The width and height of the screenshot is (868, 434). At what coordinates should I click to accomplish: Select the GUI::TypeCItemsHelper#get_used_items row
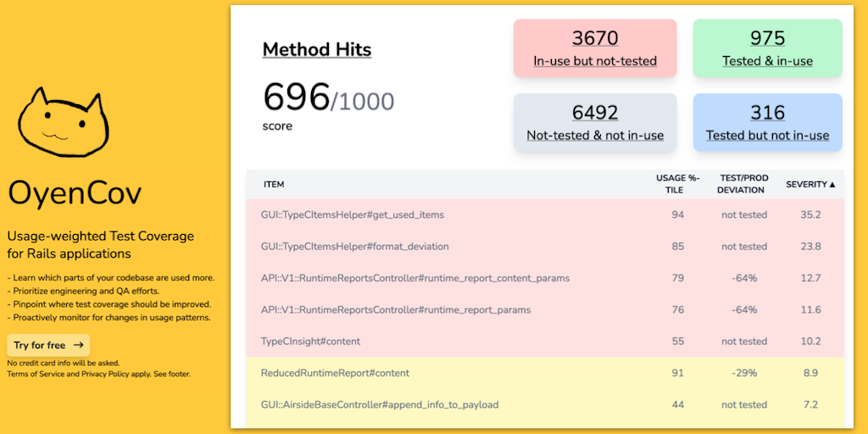[x=353, y=215]
